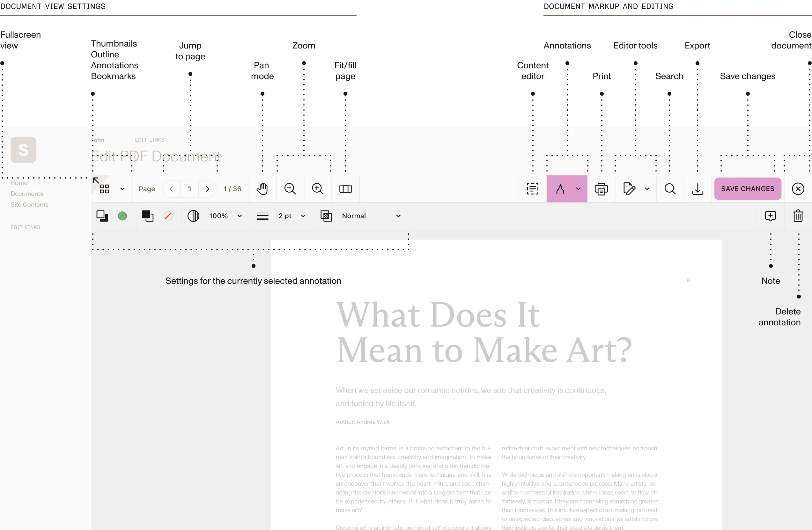Open the zoom percentage dropdown
Screen dimensions: 812x530
coord(240,216)
